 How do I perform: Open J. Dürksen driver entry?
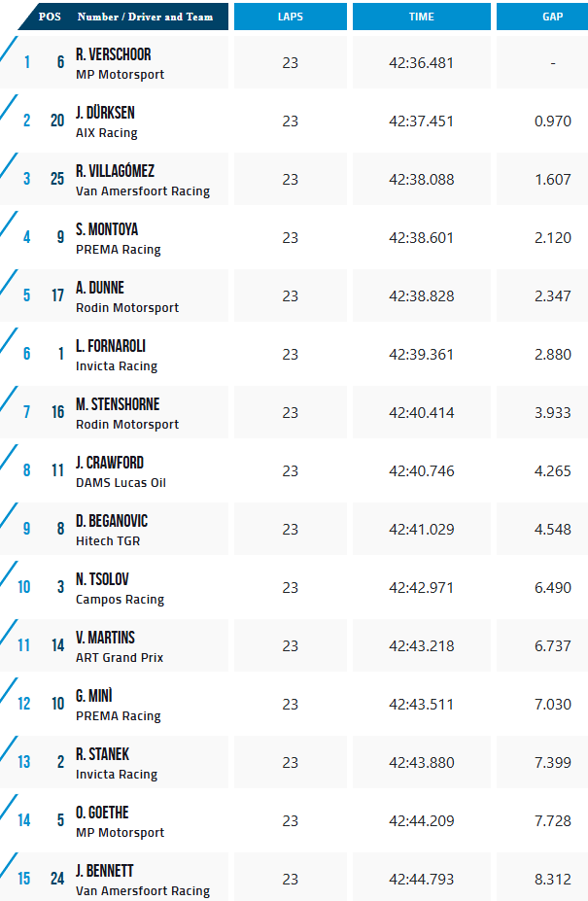click(106, 113)
